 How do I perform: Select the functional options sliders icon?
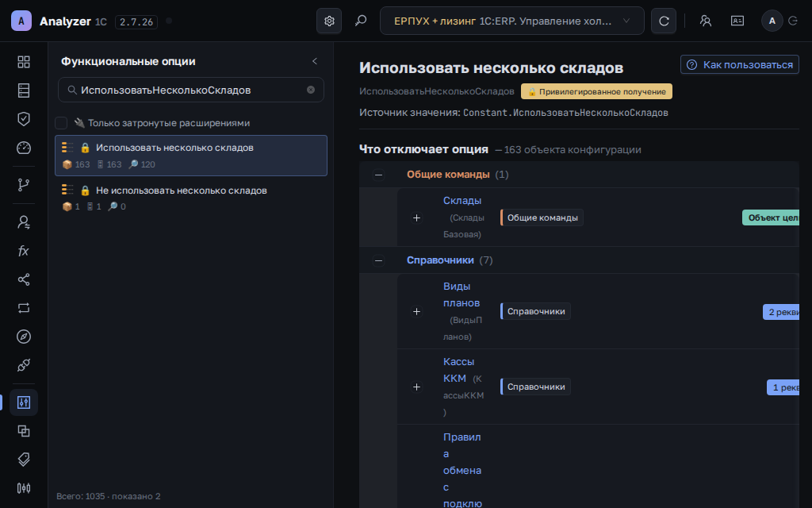(24, 402)
